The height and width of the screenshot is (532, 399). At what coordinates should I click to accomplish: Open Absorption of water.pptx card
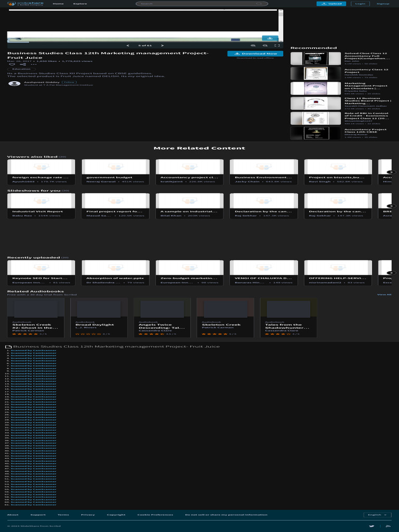[115, 273]
